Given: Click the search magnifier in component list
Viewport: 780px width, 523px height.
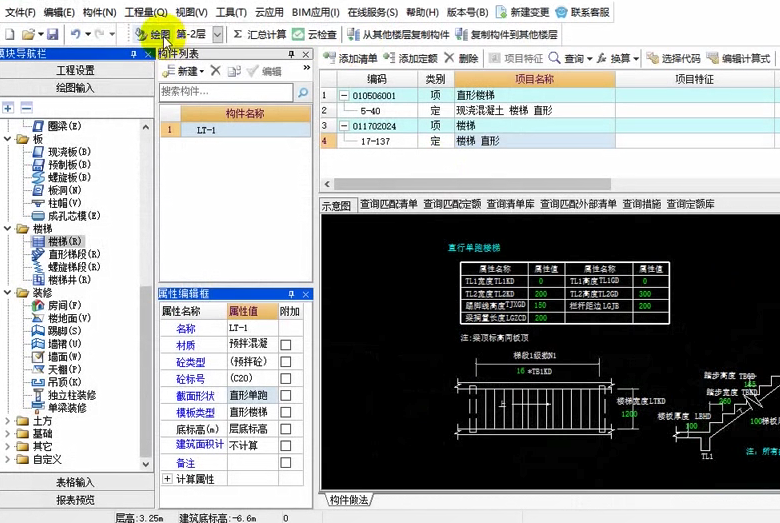Looking at the screenshot, I should tap(302, 92).
